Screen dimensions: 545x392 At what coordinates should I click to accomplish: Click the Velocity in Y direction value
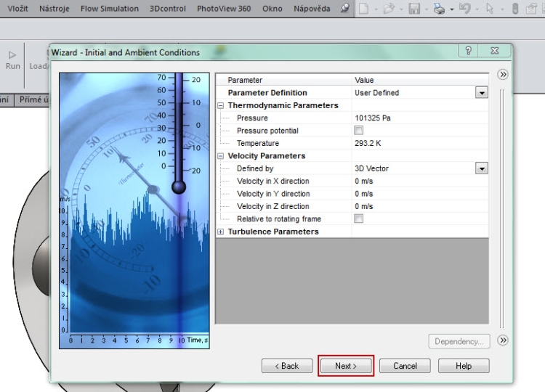pyautogui.click(x=363, y=194)
